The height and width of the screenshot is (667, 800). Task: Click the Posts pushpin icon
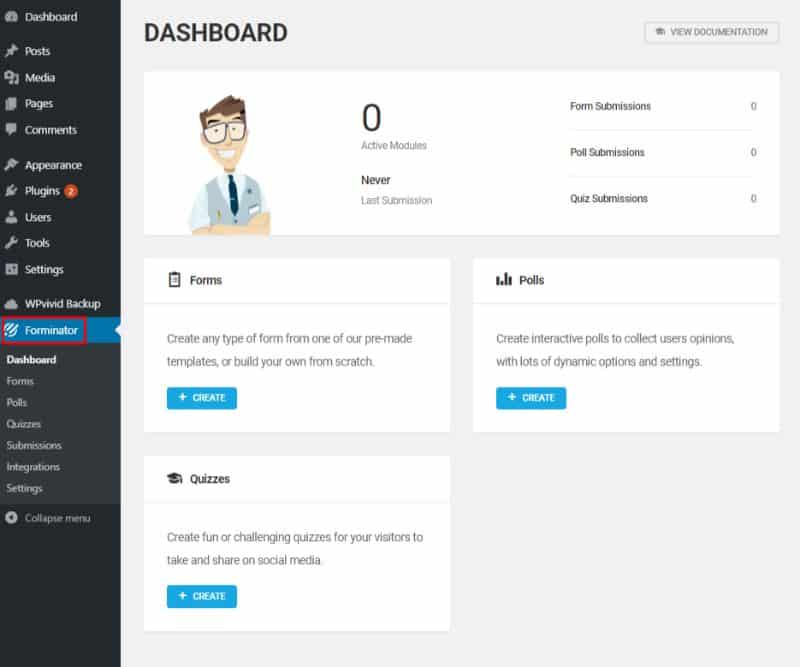[11, 51]
